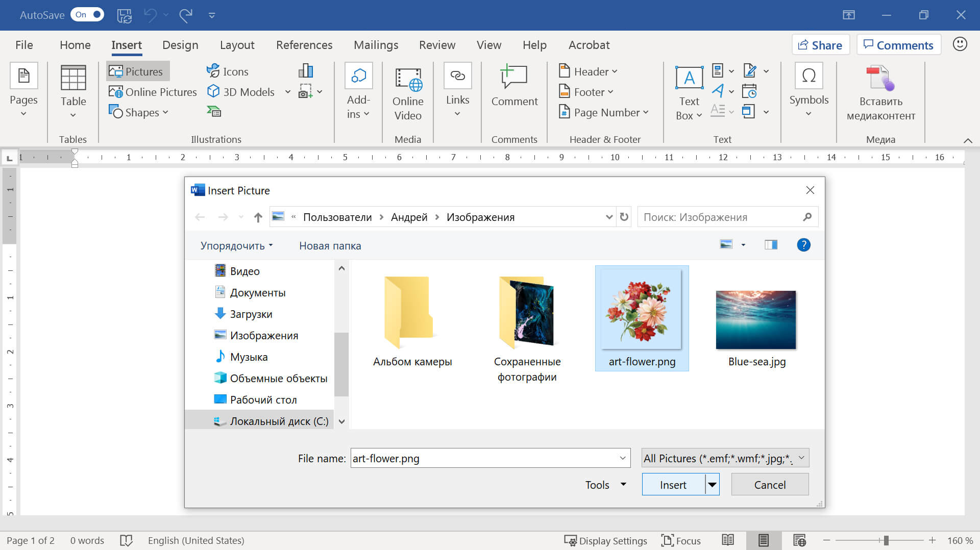980x550 pixels.
Task: Toggle the preview pane button
Action: (771, 245)
